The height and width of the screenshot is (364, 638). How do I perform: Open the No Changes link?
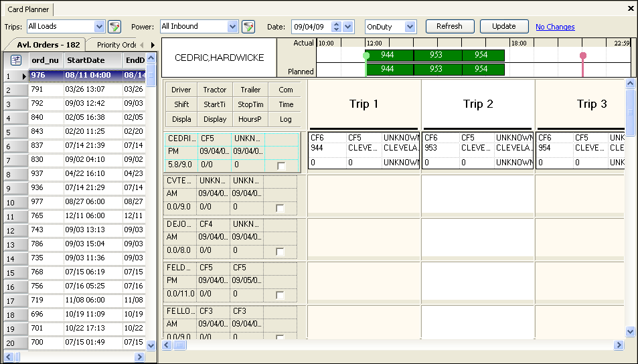click(x=555, y=27)
